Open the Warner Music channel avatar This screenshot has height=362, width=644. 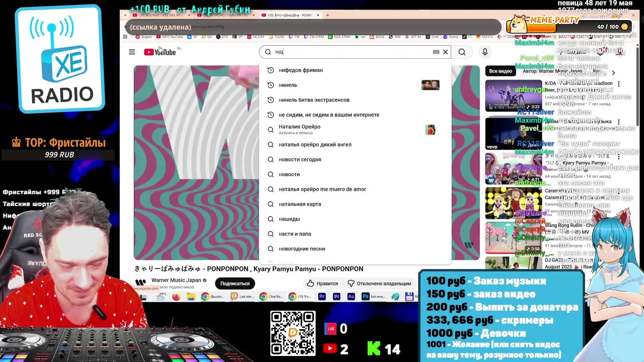click(x=141, y=283)
